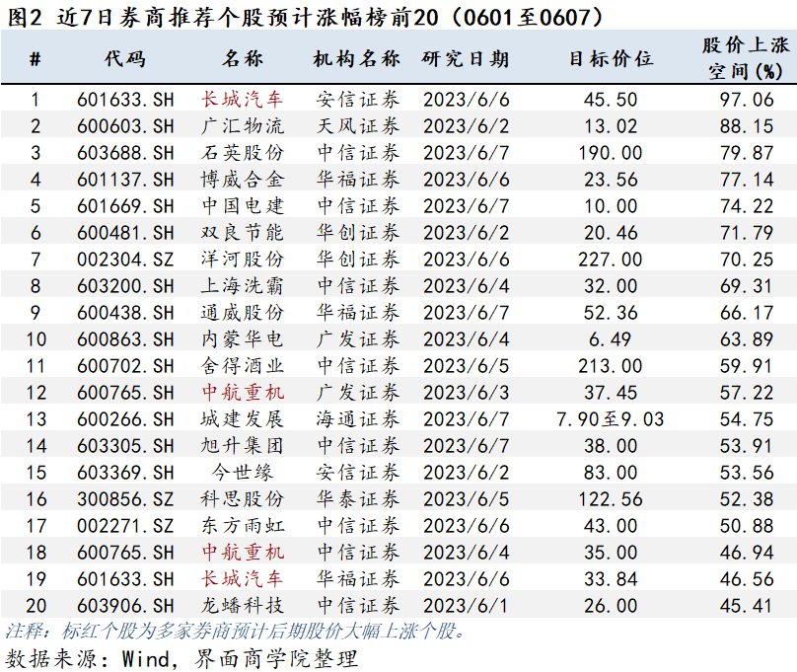Click the date 2023/6/1
Image resolution: width=797 pixels, height=672 pixels.
point(467,606)
